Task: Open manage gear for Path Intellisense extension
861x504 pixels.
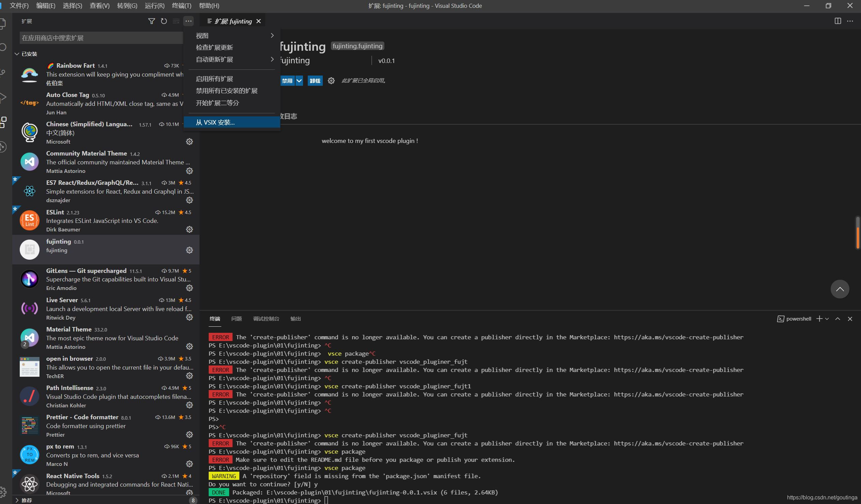Action: pyautogui.click(x=189, y=405)
